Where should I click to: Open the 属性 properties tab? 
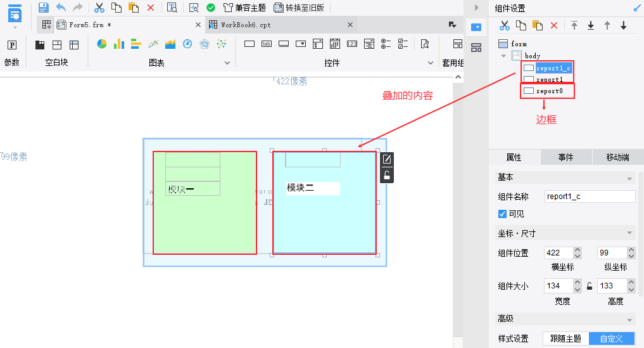514,157
